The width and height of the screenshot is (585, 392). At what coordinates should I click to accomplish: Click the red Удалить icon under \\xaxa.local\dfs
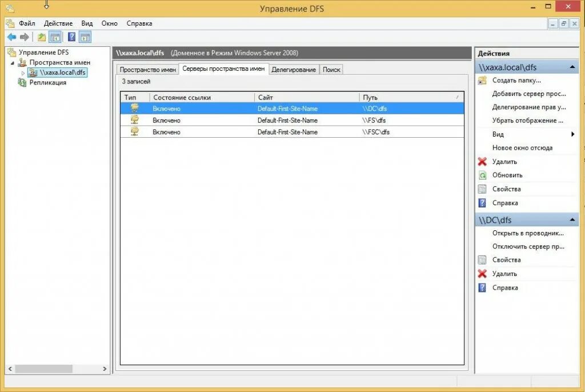pos(483,162)
